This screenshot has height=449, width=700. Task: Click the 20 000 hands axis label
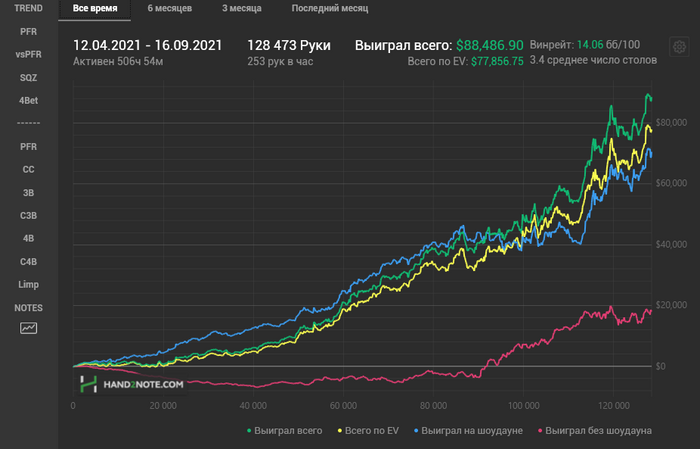pos(163,406)
